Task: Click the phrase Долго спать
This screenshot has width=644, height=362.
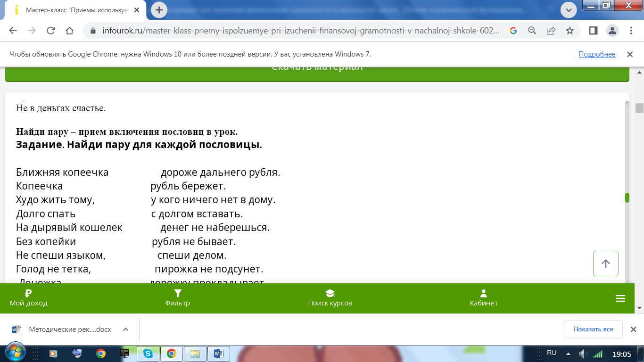Action: coord(46,214)
